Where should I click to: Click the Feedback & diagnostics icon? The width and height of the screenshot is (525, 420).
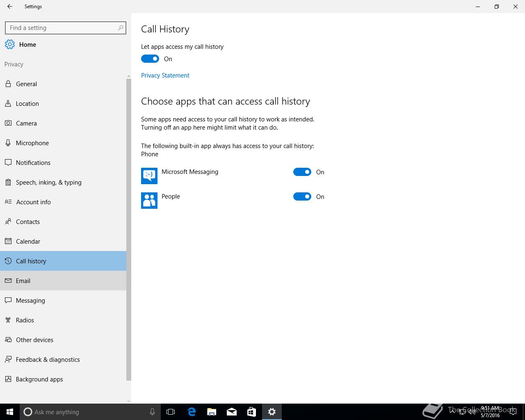[x=8, y=359]
